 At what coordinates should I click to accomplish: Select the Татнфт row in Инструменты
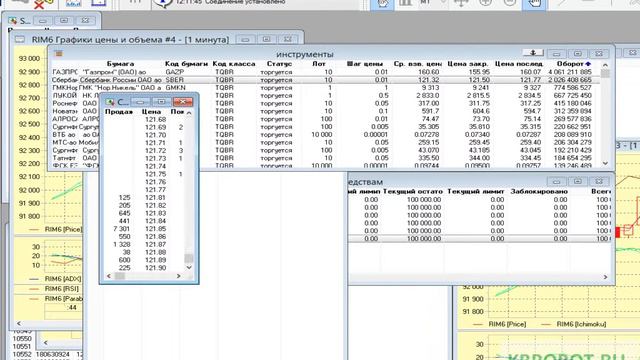[326, 158]
